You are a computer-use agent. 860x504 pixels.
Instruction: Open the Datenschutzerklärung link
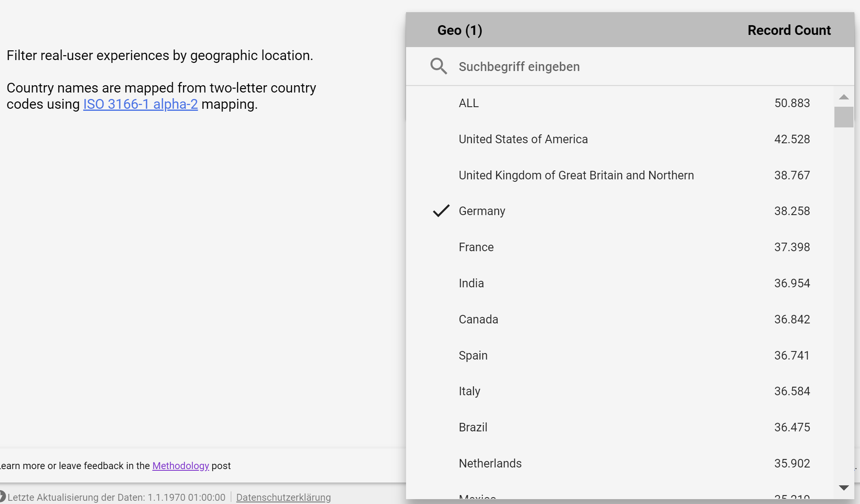tap(283, 497)
